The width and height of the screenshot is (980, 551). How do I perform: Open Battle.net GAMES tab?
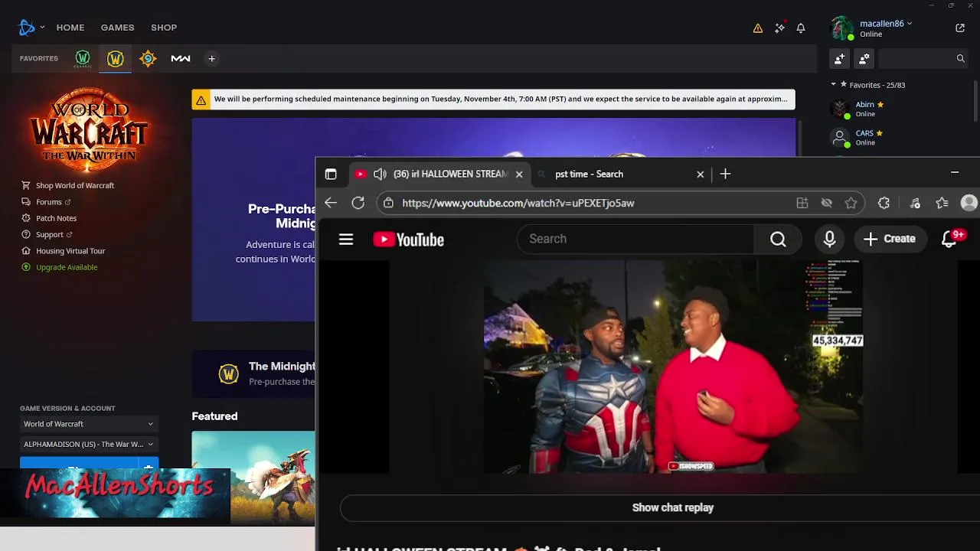coord(118,28)
